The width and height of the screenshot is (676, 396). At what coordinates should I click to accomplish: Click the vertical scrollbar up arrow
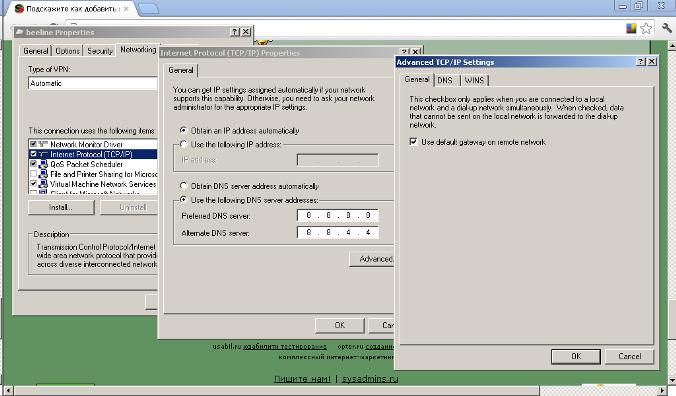coord(672,45)
